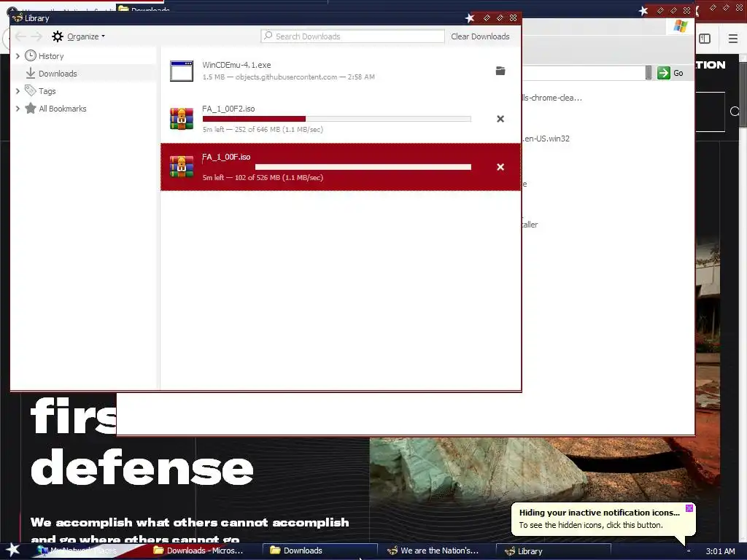Go forward with Library forward arrow
This screenshot has height=560, width=747.
coord(36,36)
